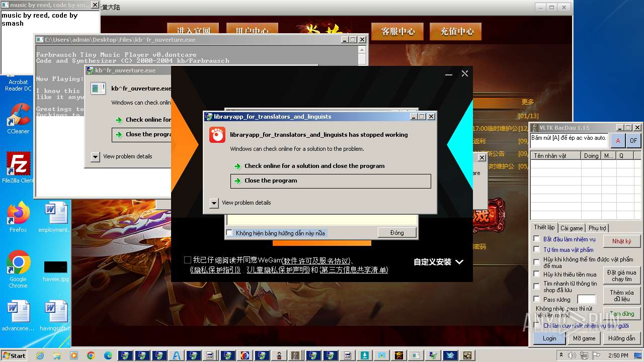Open 客服中心 in game launcher
Screen dimensions: 644x362
pos(398,31)
